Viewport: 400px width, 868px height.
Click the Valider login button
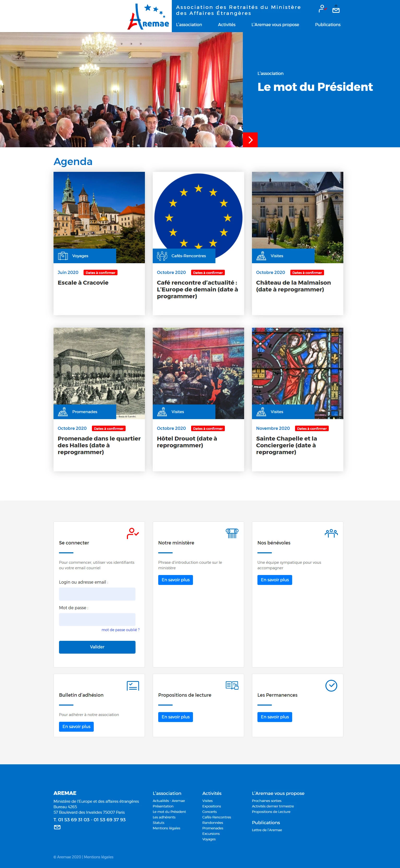coord(97,647)
